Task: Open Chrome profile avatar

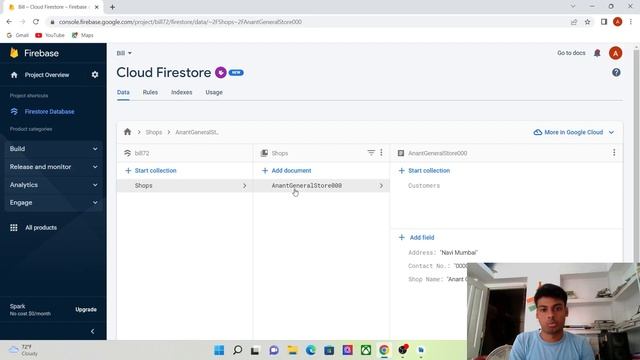Action: (618, 22)
